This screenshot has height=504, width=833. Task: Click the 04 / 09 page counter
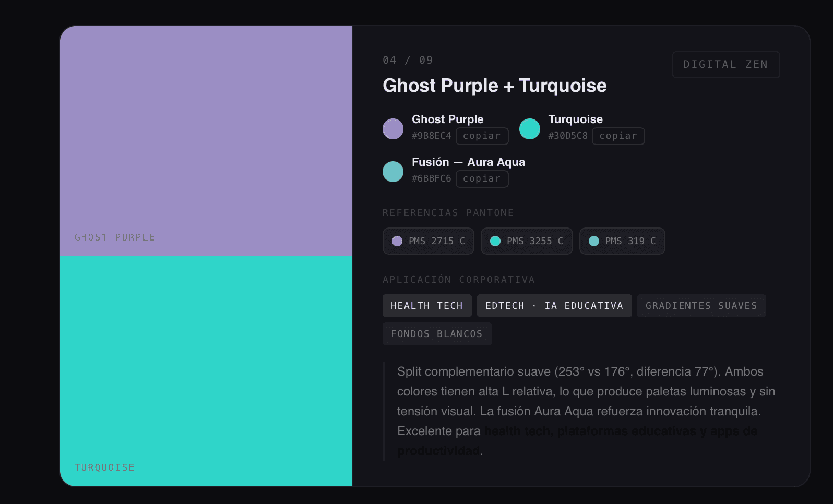[x=408, y=60]
